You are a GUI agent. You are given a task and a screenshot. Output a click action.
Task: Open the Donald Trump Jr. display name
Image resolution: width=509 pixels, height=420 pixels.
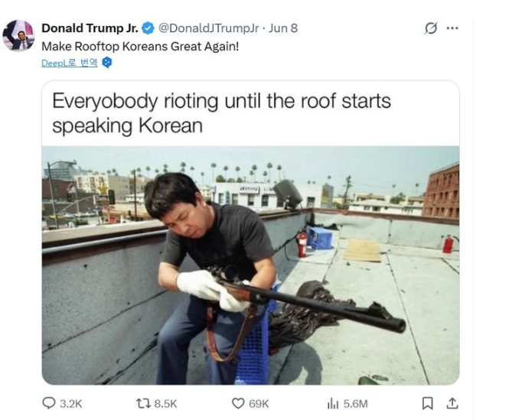click(x=90, y=28)
